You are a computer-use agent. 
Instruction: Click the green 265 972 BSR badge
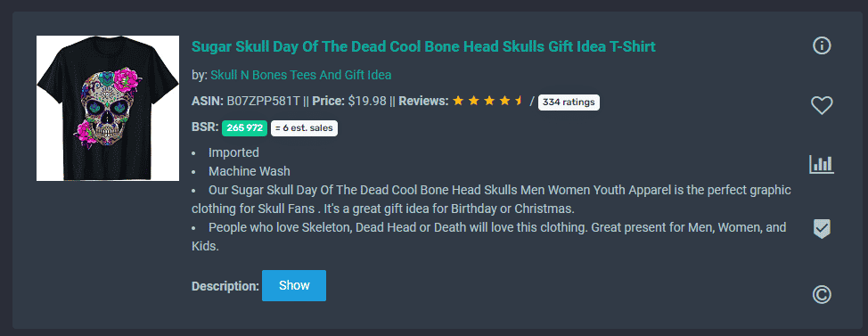pos(244,128)
